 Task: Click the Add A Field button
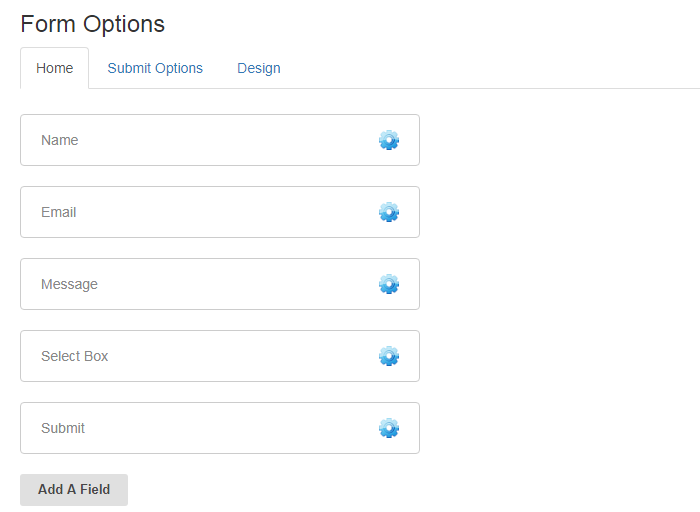coord(74,490)
